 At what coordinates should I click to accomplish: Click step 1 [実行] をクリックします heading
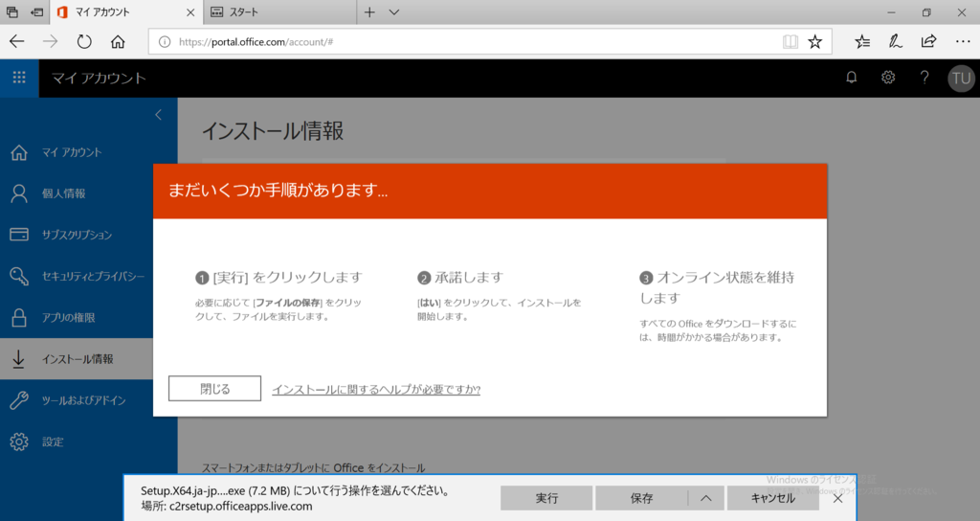coord(278,277)
